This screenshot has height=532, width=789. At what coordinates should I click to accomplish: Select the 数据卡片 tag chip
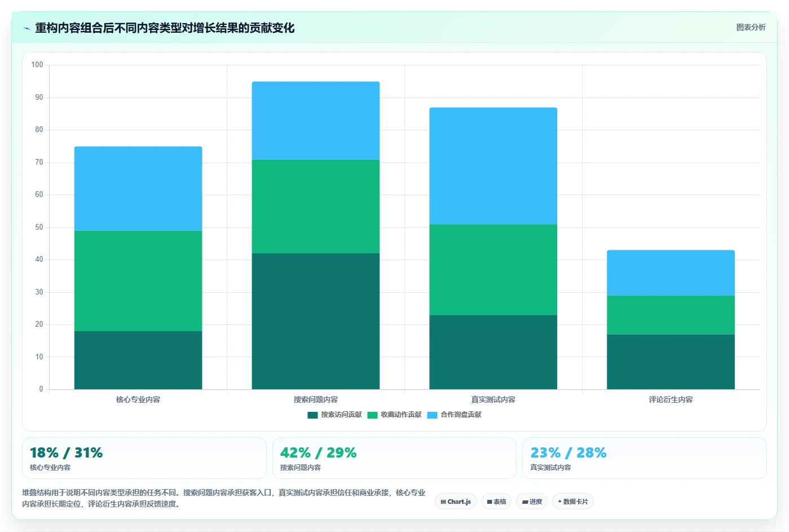pyautogui.click(x=573, y=502)
